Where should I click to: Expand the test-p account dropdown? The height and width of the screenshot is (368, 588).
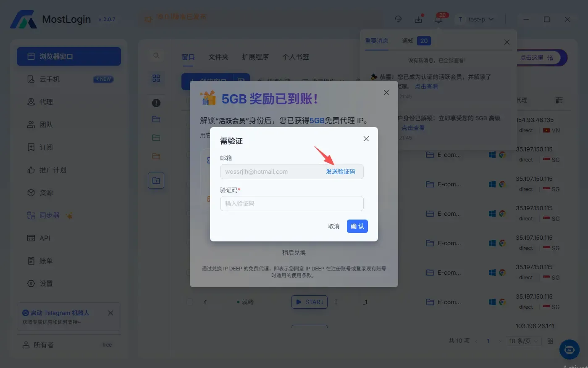click(476, 19)
